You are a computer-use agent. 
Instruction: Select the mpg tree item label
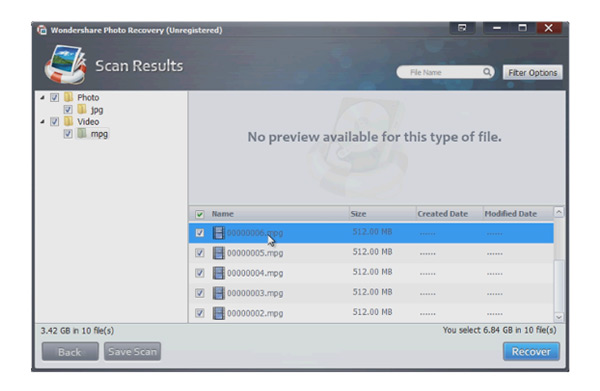(x=99, y=134)
